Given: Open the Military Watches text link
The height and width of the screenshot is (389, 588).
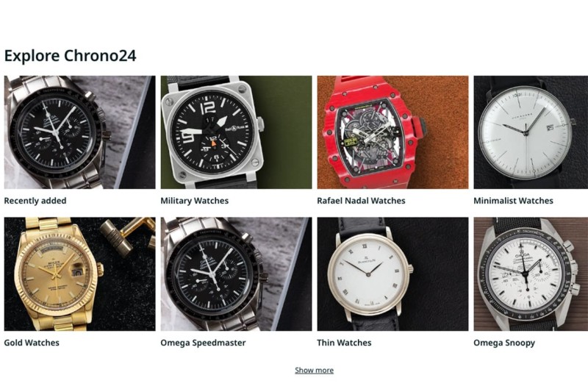Looking at the screenshot, I should pos(195,201).
